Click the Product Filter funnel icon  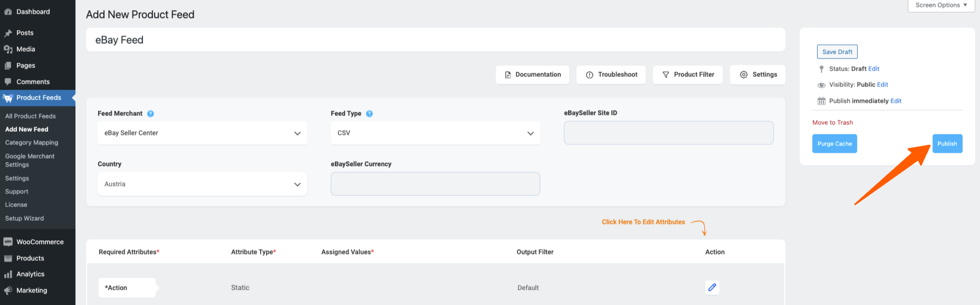pos(666,75)
